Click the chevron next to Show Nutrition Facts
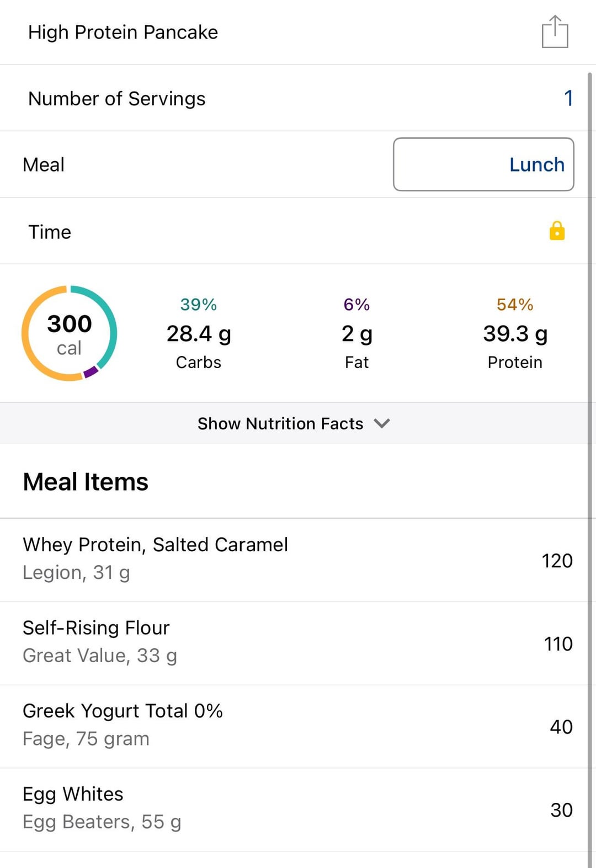 point(382,423)
